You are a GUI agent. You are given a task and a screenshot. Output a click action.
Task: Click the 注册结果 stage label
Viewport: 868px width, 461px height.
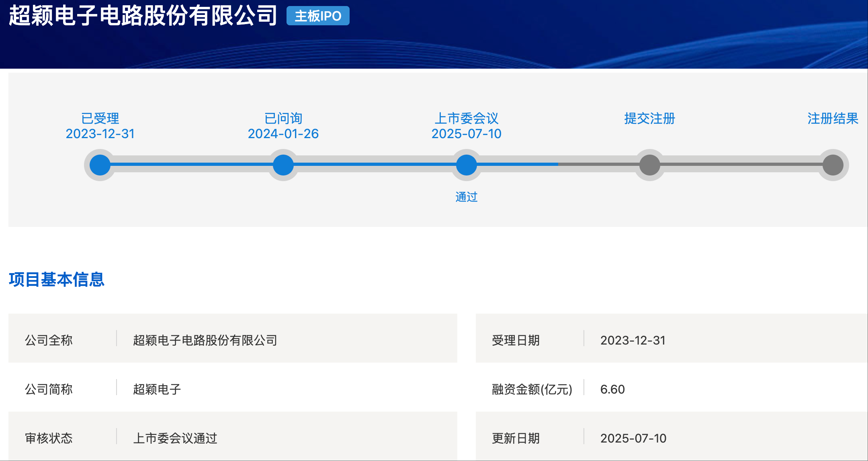[833, 118]
